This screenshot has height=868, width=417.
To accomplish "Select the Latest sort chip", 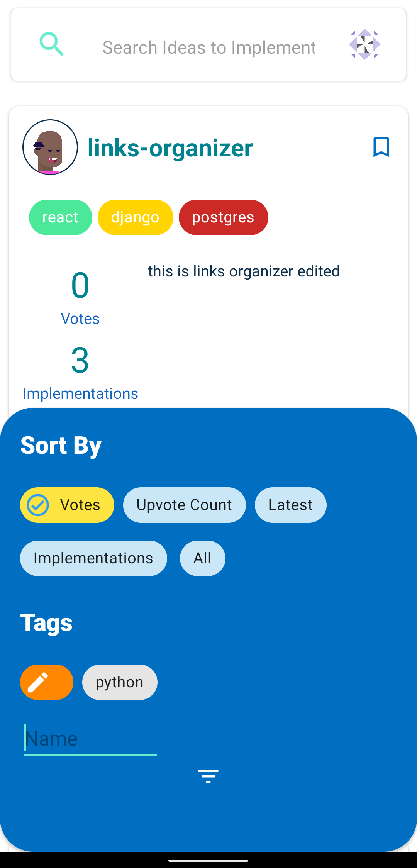I will tap(290, 505).
